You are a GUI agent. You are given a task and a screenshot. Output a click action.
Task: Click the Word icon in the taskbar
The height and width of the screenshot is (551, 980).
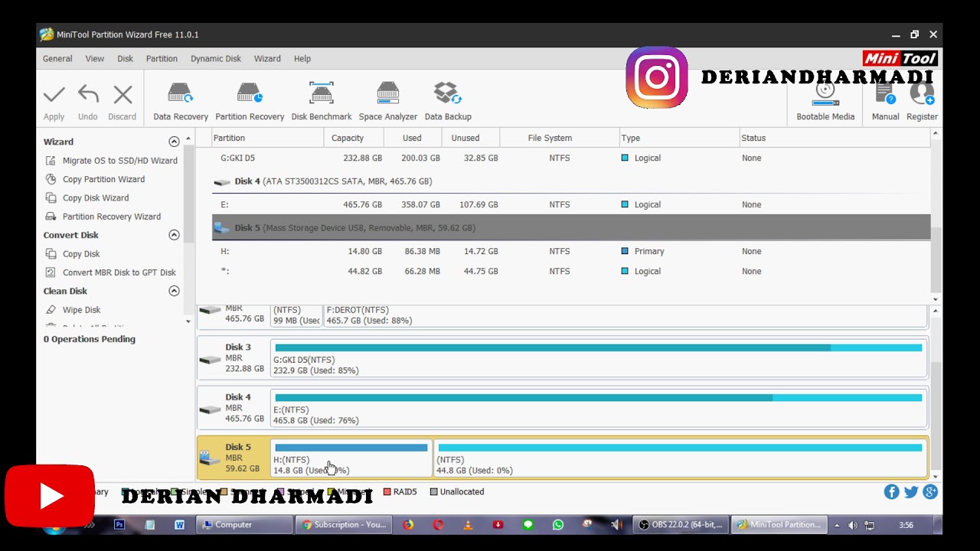(x=180, y=525)
